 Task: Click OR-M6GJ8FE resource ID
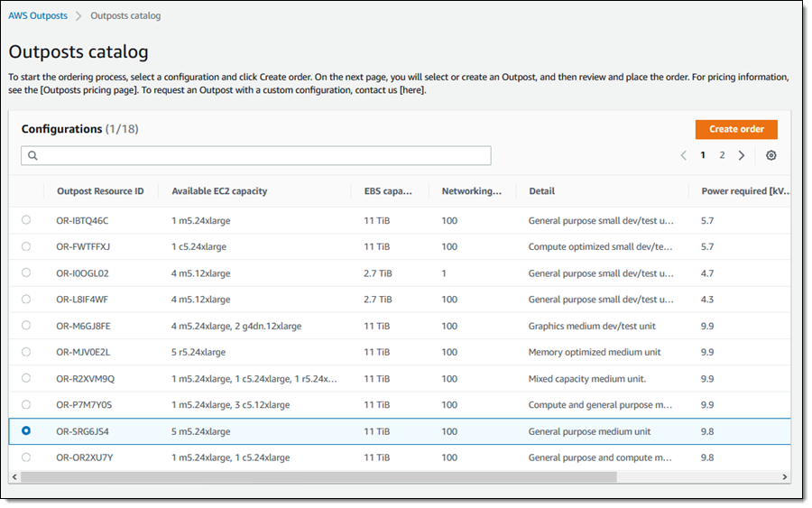pos(83,327)
